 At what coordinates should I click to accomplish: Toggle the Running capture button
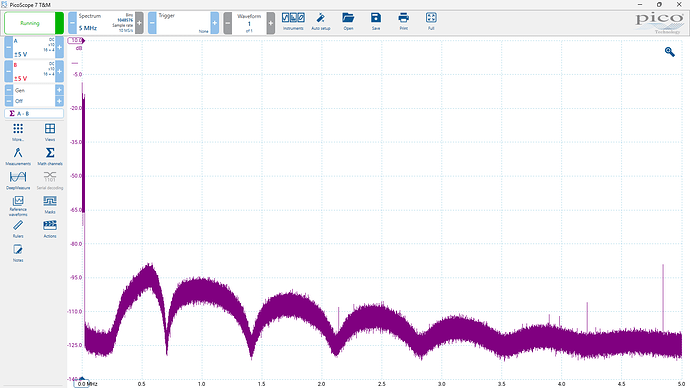pyautogui.click(x=30, y=23)
